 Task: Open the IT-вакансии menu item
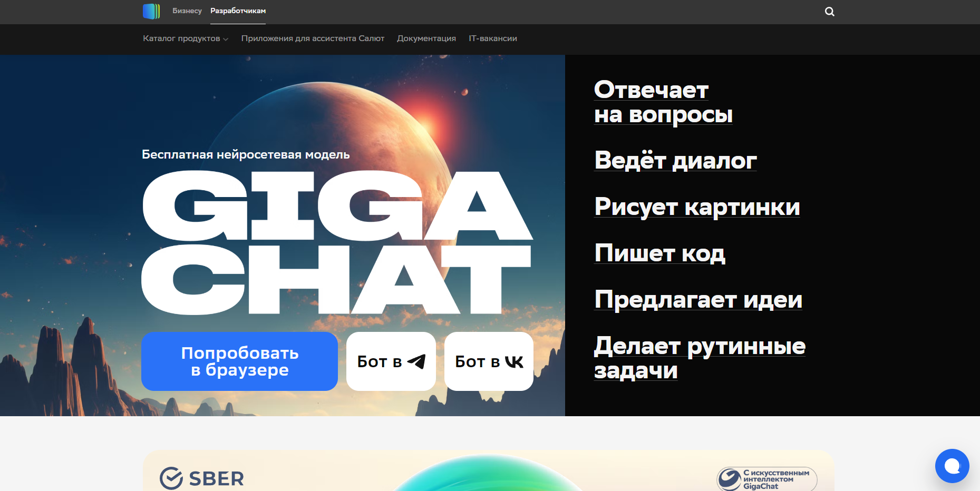click(493, 38)
